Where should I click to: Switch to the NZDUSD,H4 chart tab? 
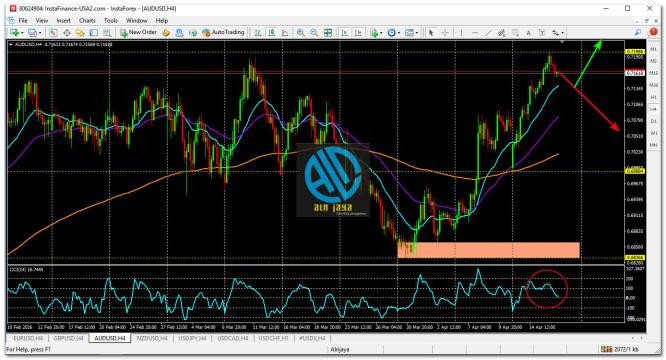click(x=152, y=338)
